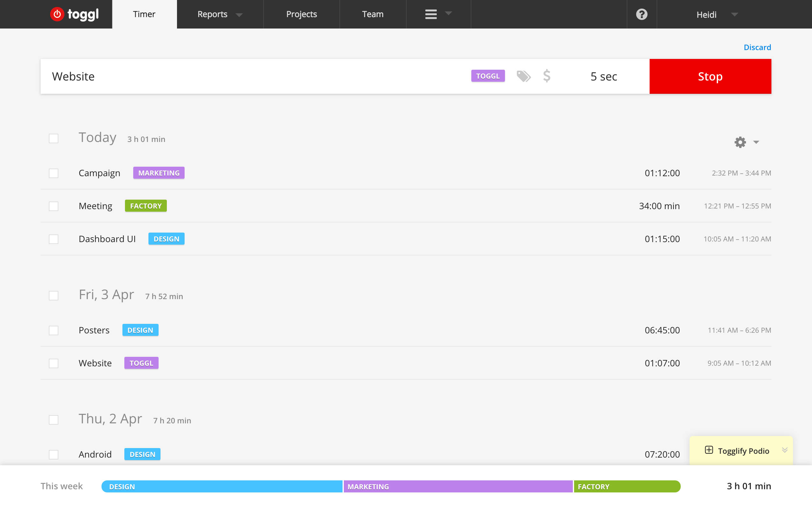The image size is (812, 507).
Task: Click the Discard link
Action: pos(757,47)
